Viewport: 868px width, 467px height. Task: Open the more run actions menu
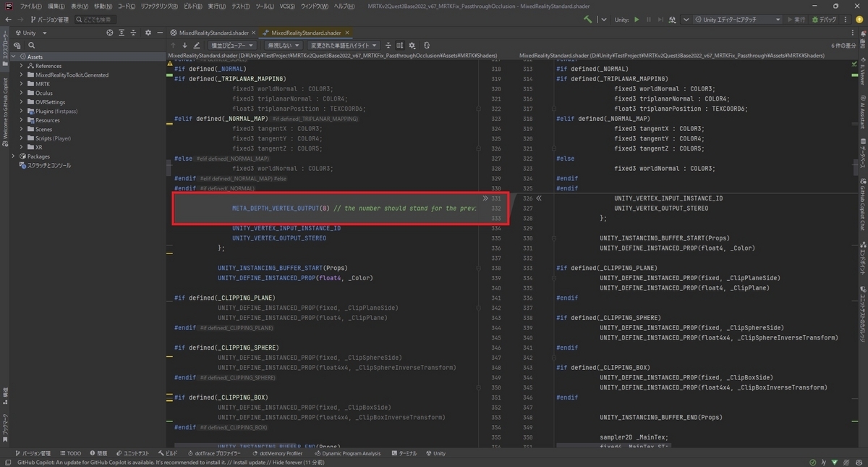(845, 20)
